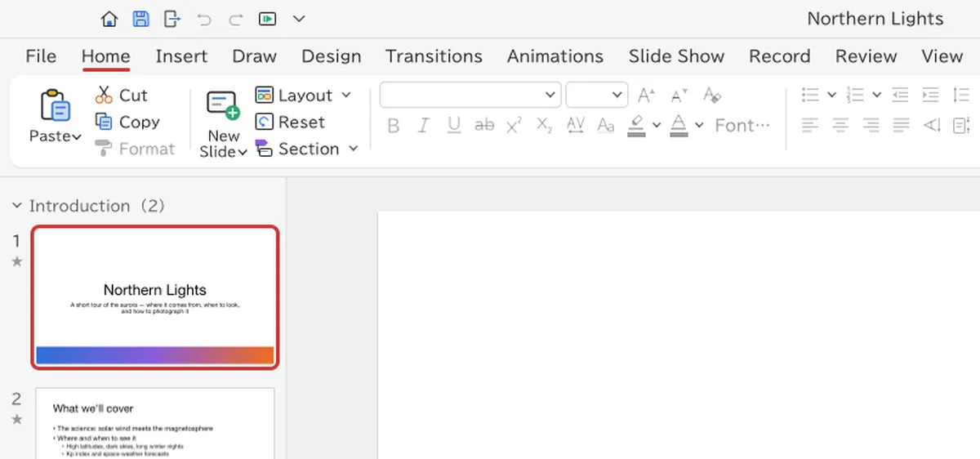Decrease font size
The image size is (980, 459).
(679, 96)
